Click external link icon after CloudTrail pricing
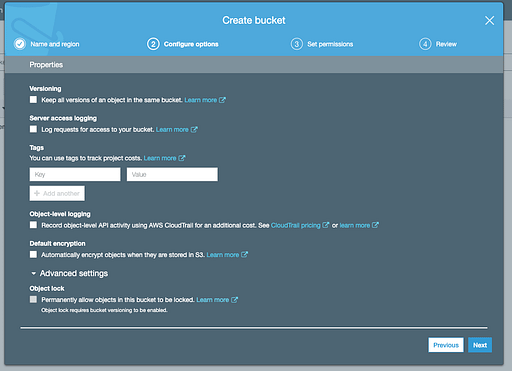Screen dimensions: 512x371 click(326, 225)
